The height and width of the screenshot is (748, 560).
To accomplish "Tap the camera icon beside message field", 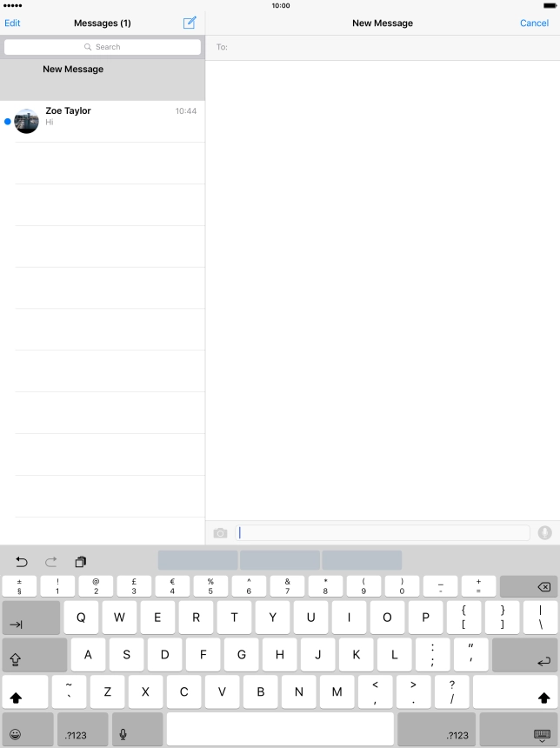I will click(221, 533).
